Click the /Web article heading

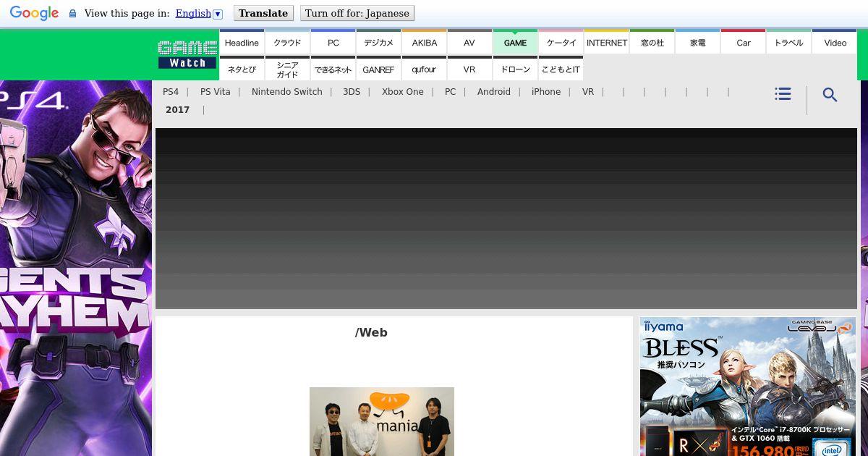[x=371, y=333]
